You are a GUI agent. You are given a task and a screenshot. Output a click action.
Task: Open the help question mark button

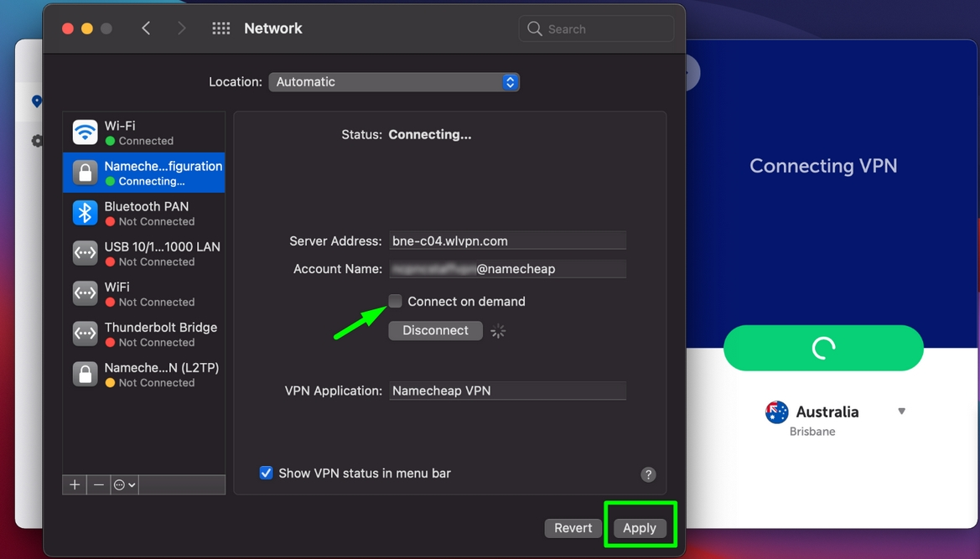point(648,474)
